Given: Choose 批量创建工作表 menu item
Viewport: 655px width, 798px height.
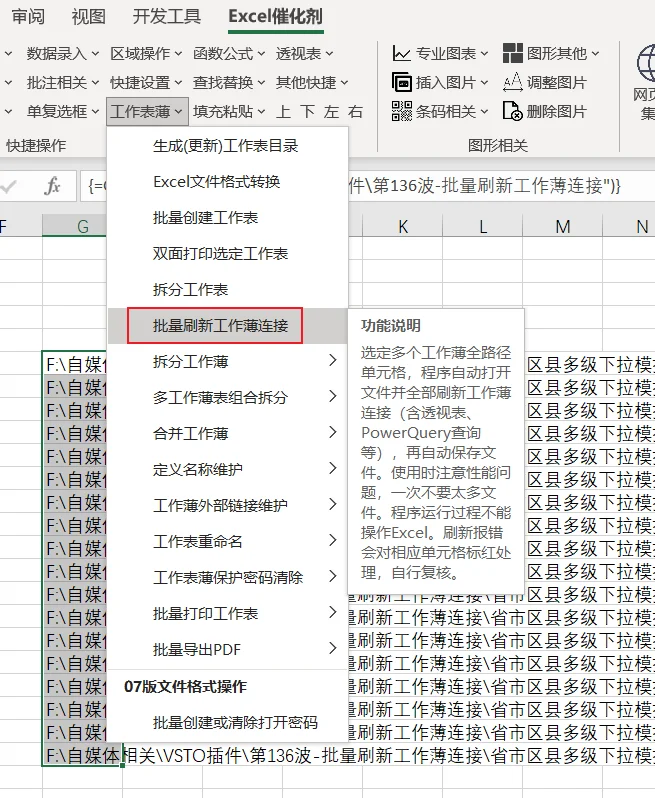Looking at the screenshot, I should (x=228, y=218).
